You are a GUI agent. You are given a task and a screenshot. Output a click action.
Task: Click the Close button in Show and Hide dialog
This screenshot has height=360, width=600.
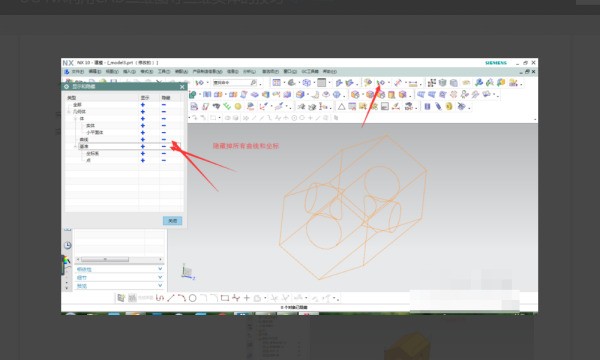[173, 221]
